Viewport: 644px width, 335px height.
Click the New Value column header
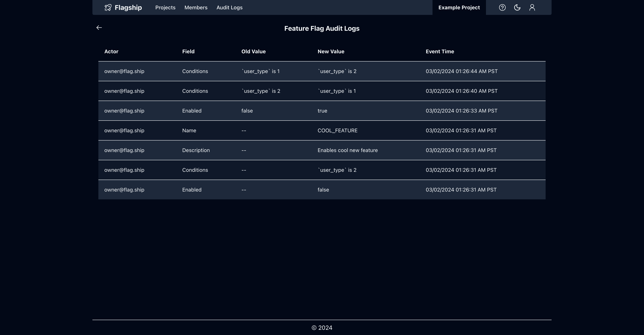[331, 51]
